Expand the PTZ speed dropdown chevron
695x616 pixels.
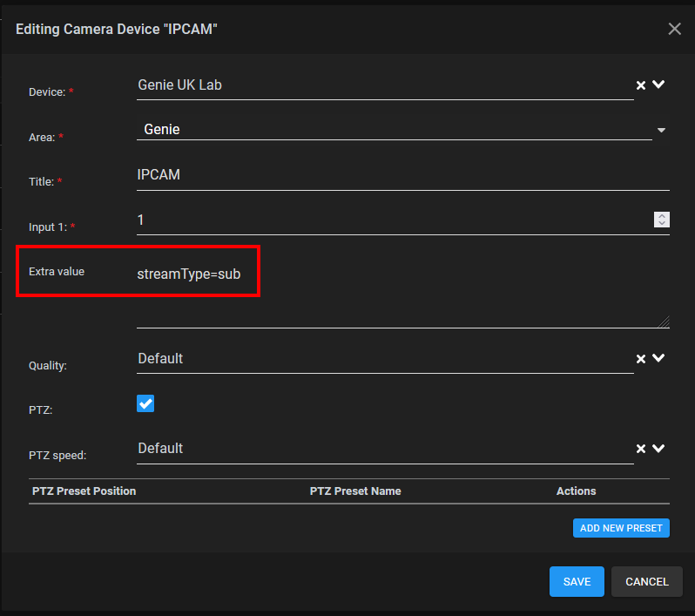[658, 449]
